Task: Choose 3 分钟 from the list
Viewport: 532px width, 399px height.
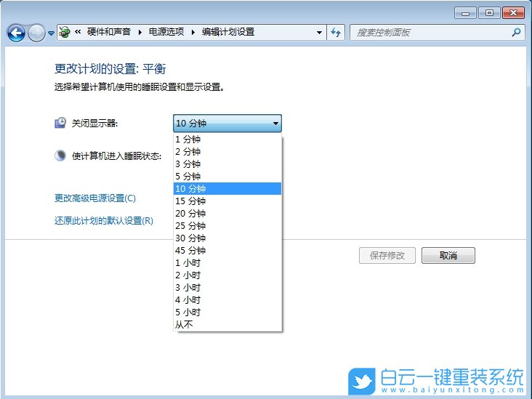Action: pos(227,164)
